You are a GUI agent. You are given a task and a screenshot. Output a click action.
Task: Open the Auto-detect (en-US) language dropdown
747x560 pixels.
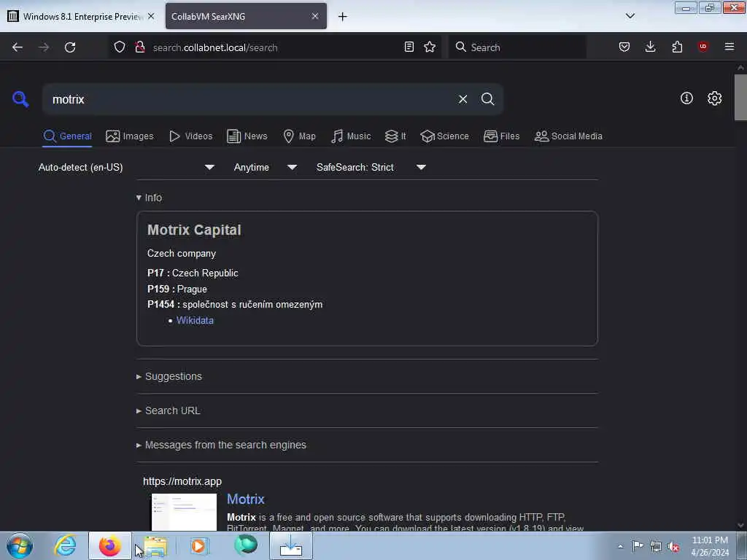pyautogui.click(x=127, y=167)
